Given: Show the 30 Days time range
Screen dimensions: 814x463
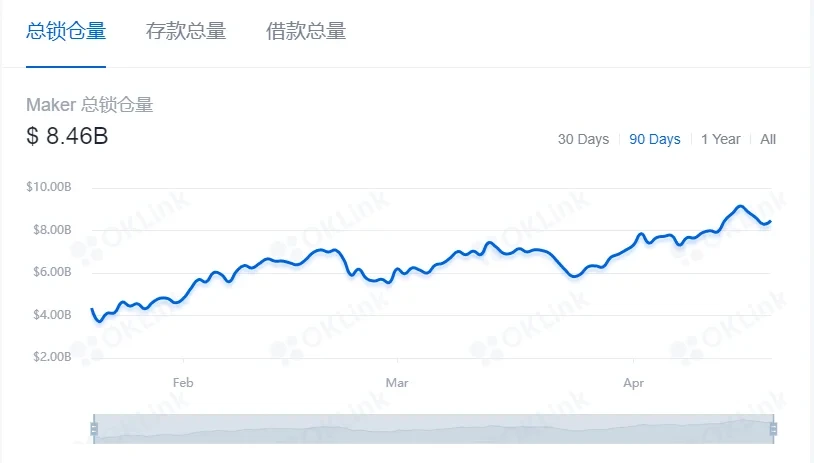Looking at the screenshot, I should 583,139.
